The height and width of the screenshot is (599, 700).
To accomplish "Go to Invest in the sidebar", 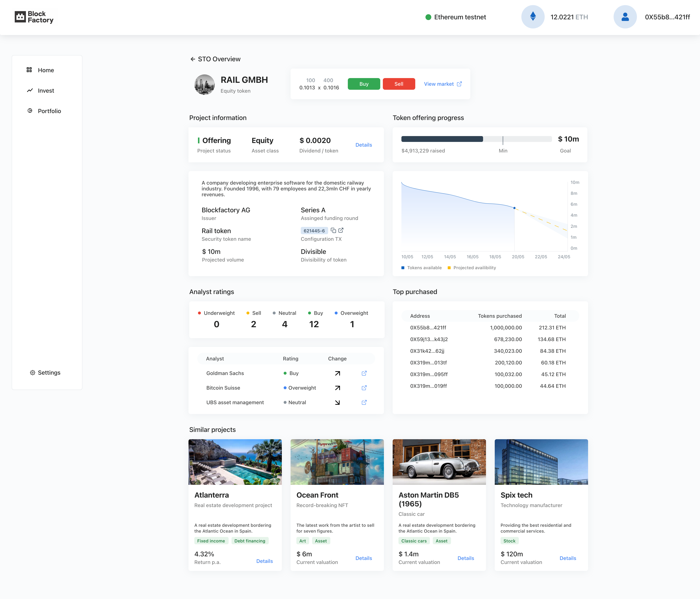I will pos(46,91).
